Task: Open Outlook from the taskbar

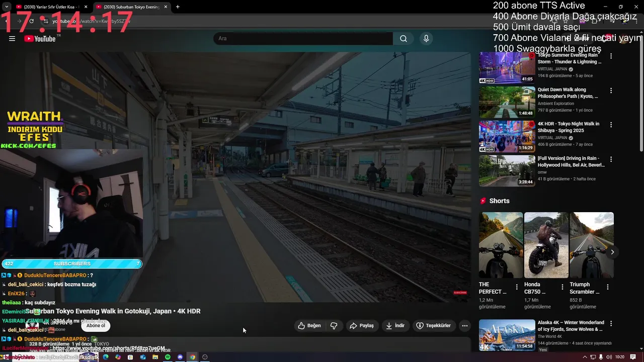Action: [x=143, y=357]
